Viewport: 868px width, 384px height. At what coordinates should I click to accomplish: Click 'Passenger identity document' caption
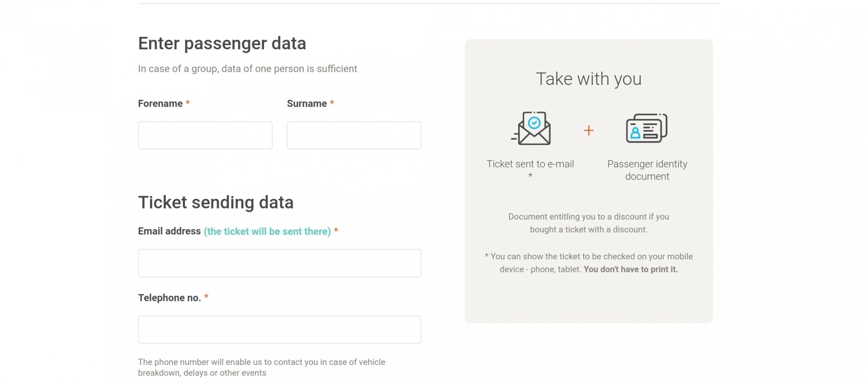pyautogui.click(x=647, y=170)
